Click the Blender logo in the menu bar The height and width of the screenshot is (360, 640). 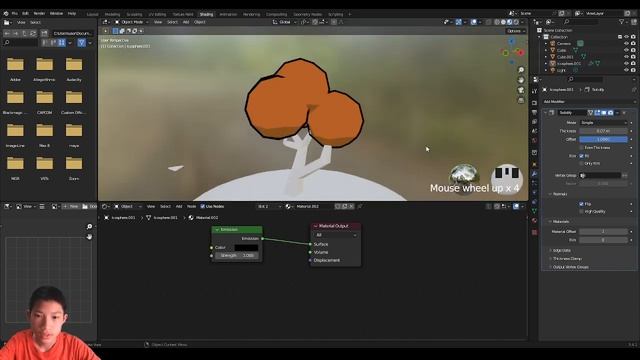point(6,13)
